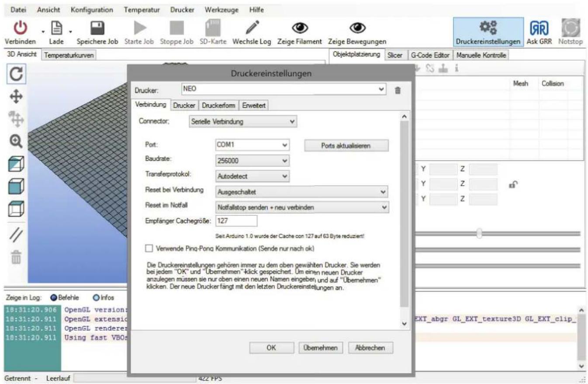
Task: Switch to the Temperaturkurven tab
Action: (69, 55)
